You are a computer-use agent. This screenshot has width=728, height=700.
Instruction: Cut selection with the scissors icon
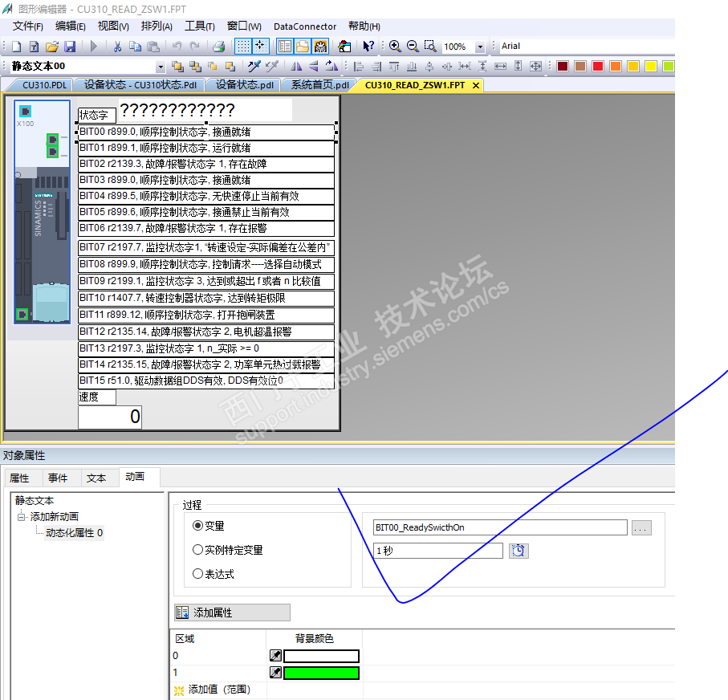click(117, 46)
